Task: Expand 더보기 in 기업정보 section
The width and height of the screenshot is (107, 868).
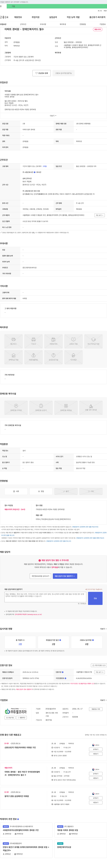Action: (103, 700)
